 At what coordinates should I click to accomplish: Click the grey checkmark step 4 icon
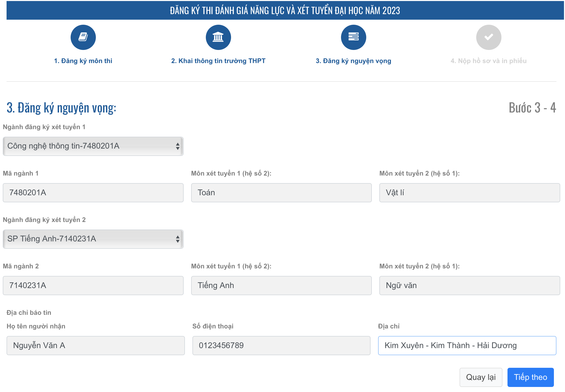pos(489,37)
